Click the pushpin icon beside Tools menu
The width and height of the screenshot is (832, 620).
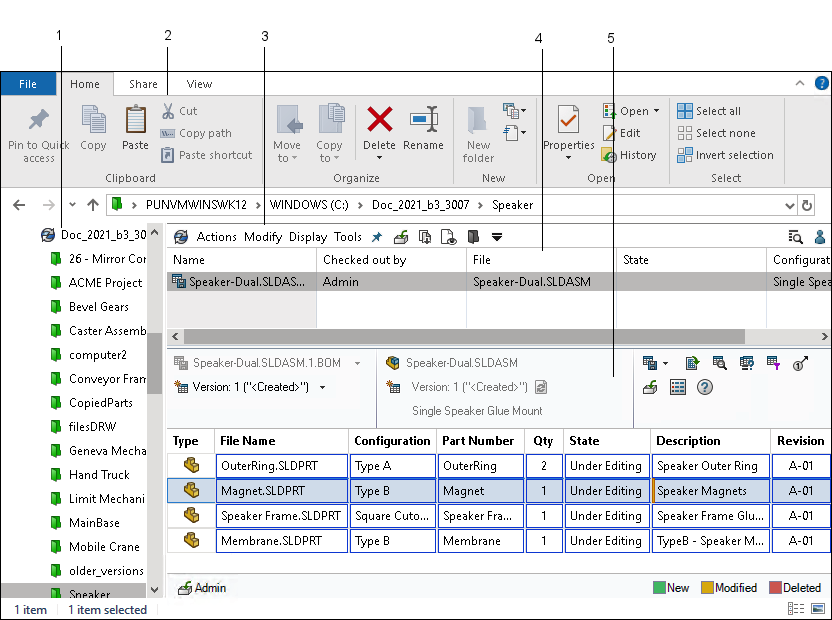point(377,237)
